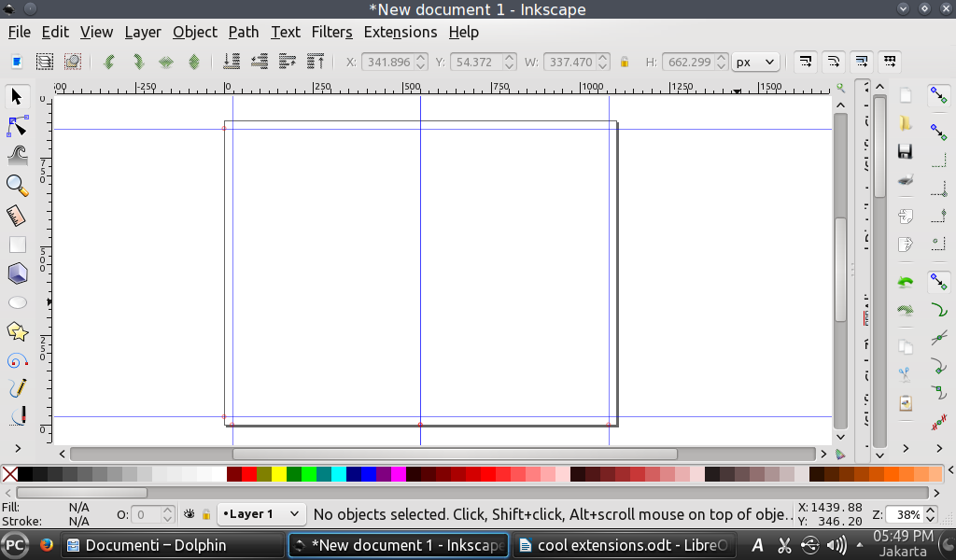Select the Zoom magnifier tool
This screenshot has height=560, width=956.
coord(17,185)
